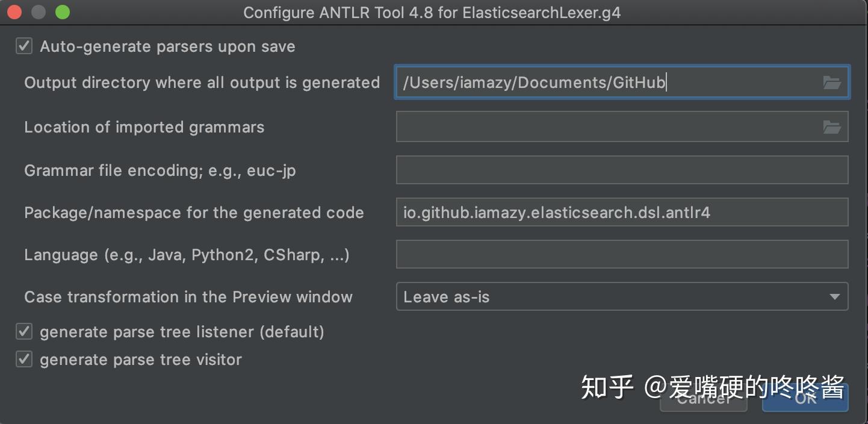Screen dimensions: 868x424
Task: Click the green zoom window button
Action: tap(62, 12)
